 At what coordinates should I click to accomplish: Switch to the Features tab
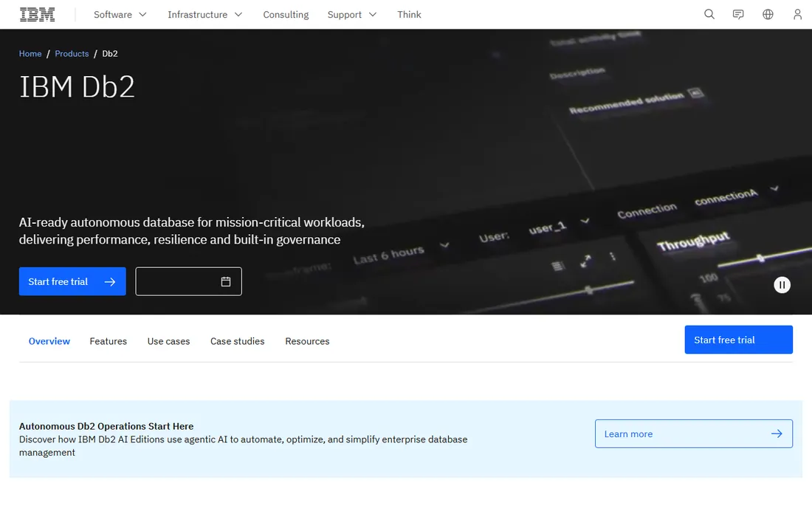pyautogui.click(x=109, y=341)
